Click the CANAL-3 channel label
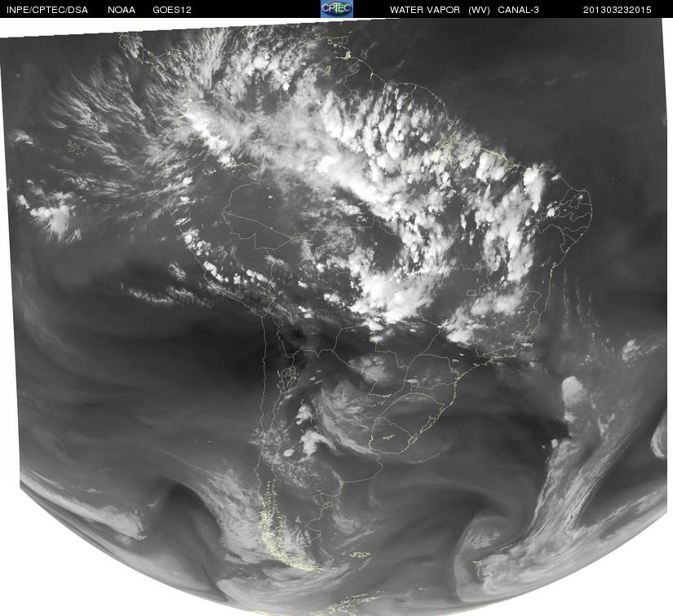Viewport: 673px width, 616px height. tap(519, 10)
